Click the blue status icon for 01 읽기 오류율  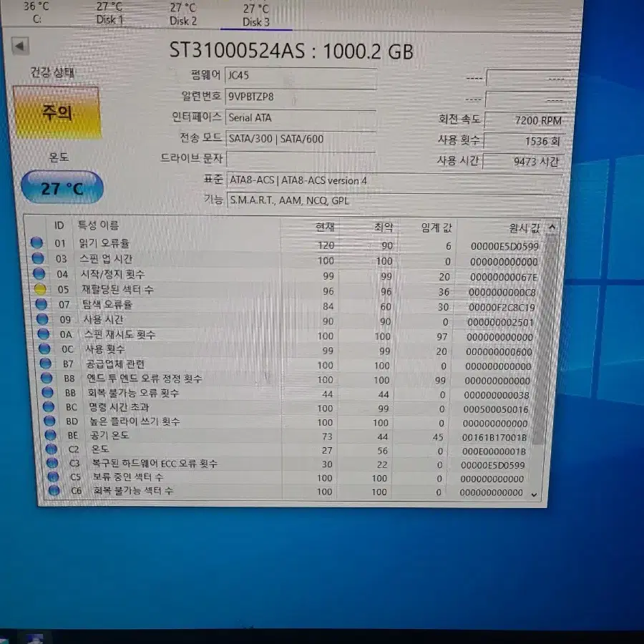click(37, 243)
